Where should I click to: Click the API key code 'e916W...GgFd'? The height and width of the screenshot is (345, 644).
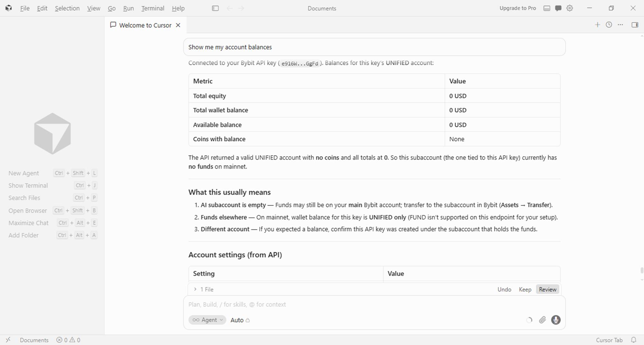pos(299,63)
